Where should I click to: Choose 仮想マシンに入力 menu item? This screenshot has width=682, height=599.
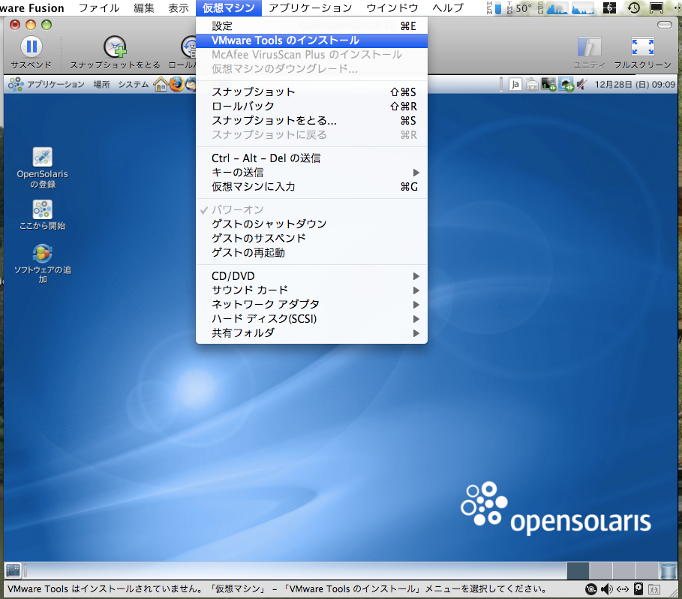(311, 187)
